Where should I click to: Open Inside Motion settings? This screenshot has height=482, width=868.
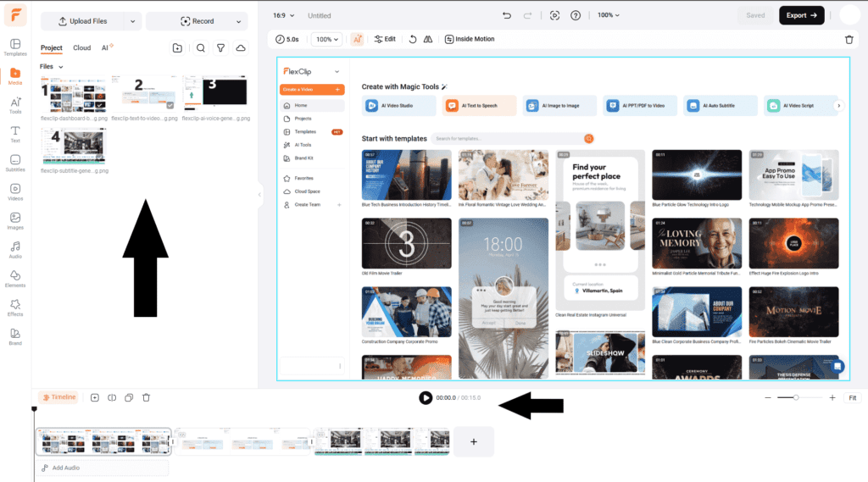[470, 39]
